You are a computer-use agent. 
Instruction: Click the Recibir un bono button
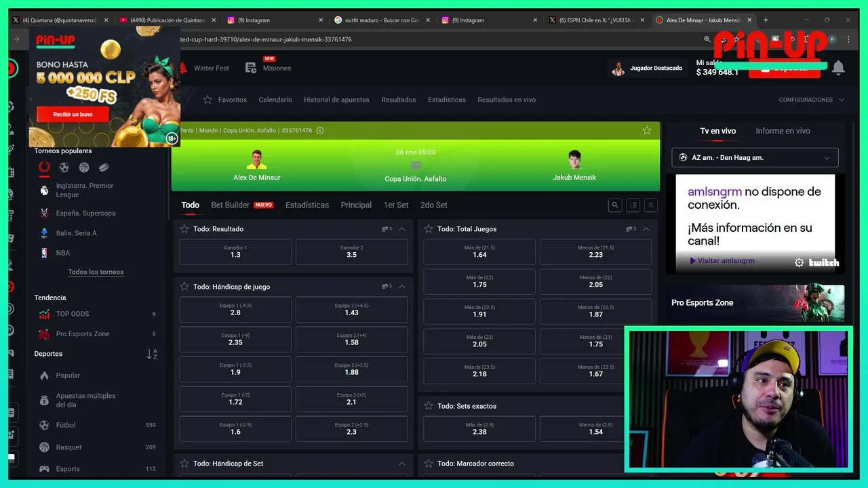click(x=73, y=115)
